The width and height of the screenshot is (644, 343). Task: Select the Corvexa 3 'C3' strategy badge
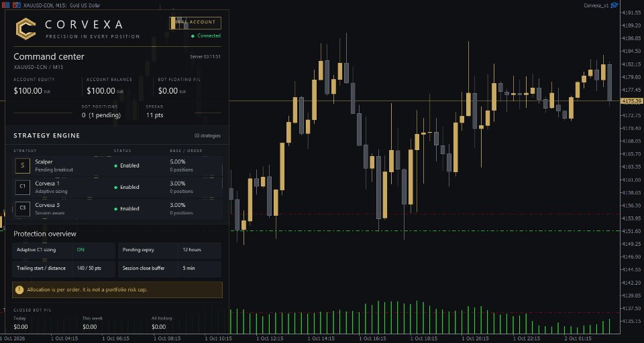pyautogui.click(x=23, y=208)
